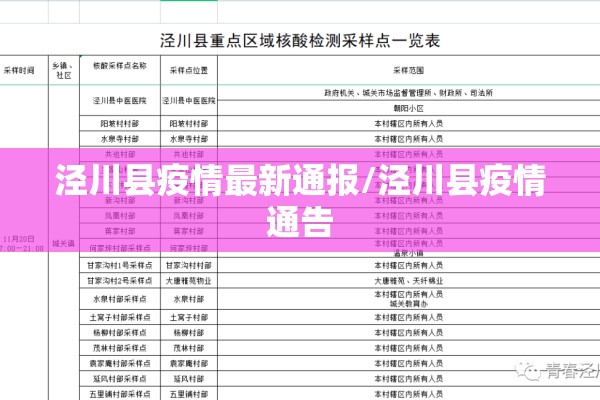This screenshot has height=400, width=600.
Task: Click 本村辖区内所有人员 in the 杨柳村部 row
Action: pos(409,333)
